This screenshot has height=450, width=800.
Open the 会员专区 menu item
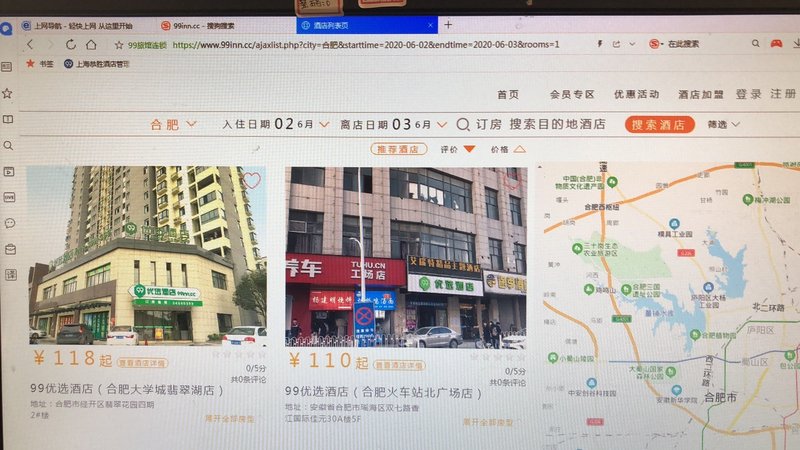572,94
